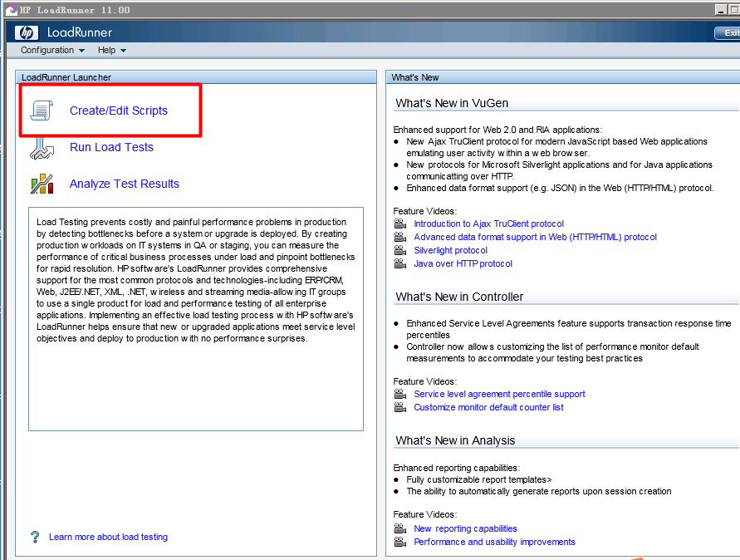
Task: Click the question mark help icon
Action: 35,537
